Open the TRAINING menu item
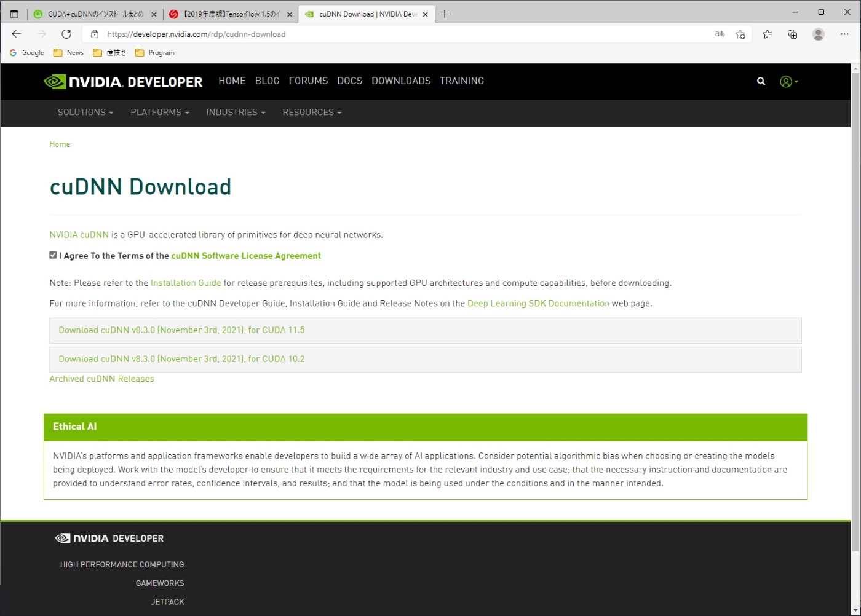The width and height of the screenshot is (861, 616). (x=462, y=81)
